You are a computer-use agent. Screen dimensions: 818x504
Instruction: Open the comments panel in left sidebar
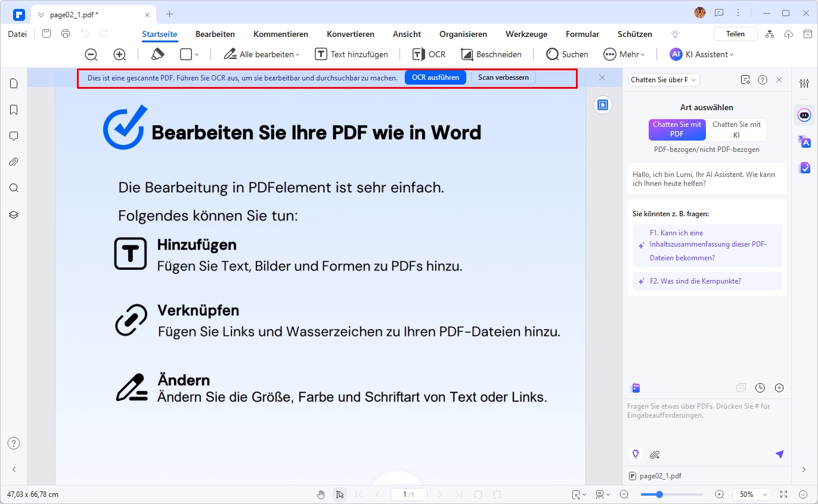(x=14, y=136)
